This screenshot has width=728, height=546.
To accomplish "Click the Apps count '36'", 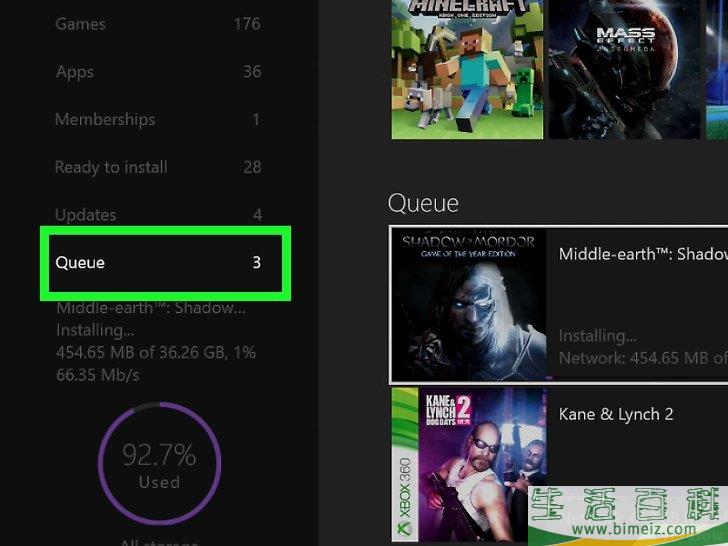I will (x=252, y=72).
